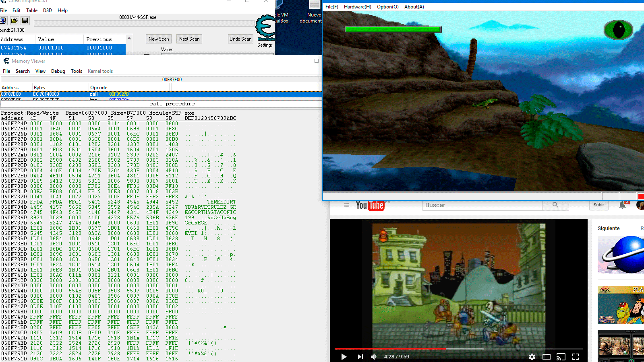This screenshot has height=362, width=644.
Task: Select the 0743C154 address row
Action: click(x=63, y=48)
